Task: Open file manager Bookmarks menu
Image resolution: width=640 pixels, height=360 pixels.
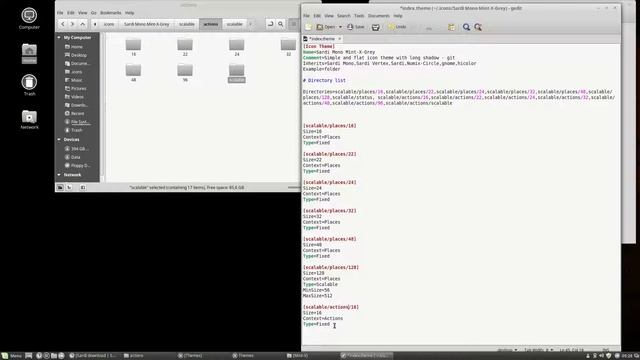Action: click(x=111, y=13)
